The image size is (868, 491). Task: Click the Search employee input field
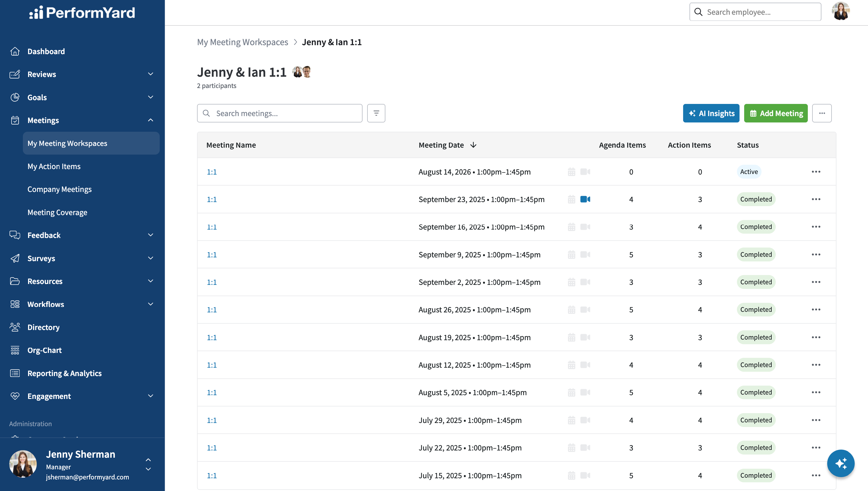[755, 12]
